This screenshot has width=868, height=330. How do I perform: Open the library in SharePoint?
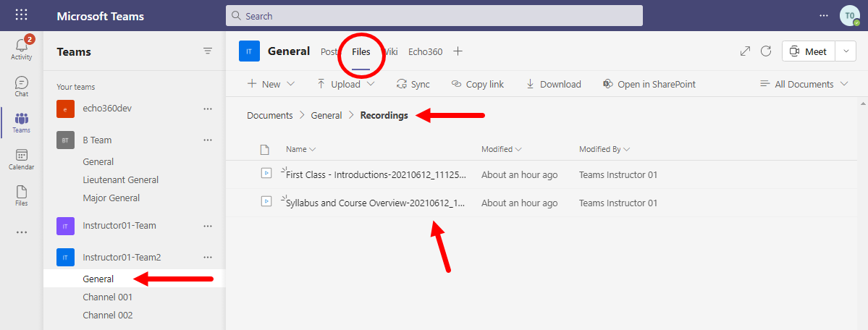click(649, 84)
